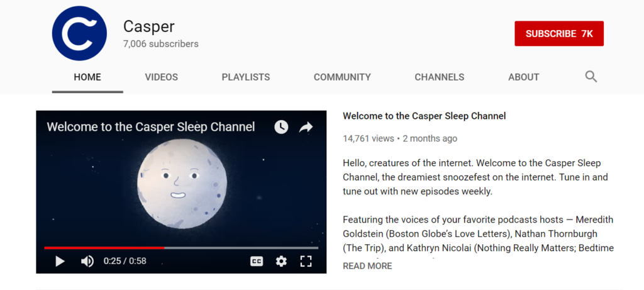This screenshot has width=644, height=290.
Task: Seek on the red video progress bar
Action: tap(181, 248)
